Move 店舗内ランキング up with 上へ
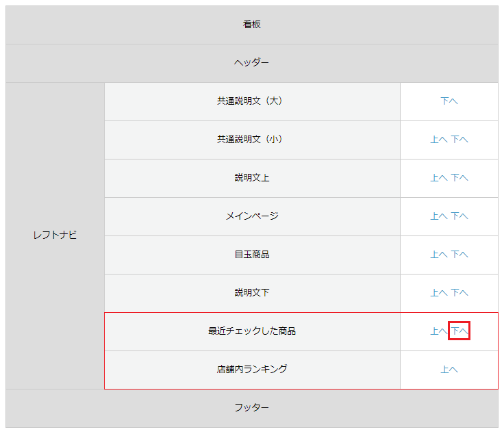The height and width of the screenshot is (434, 504). pyautogui.click(x=449, y=370)
